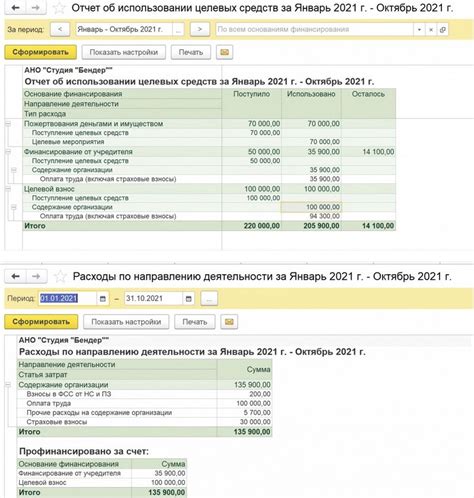Collapse the 'Целевой взнос' group
The height and width of the screenshot is (498, 474).
[x=8, y=189]
